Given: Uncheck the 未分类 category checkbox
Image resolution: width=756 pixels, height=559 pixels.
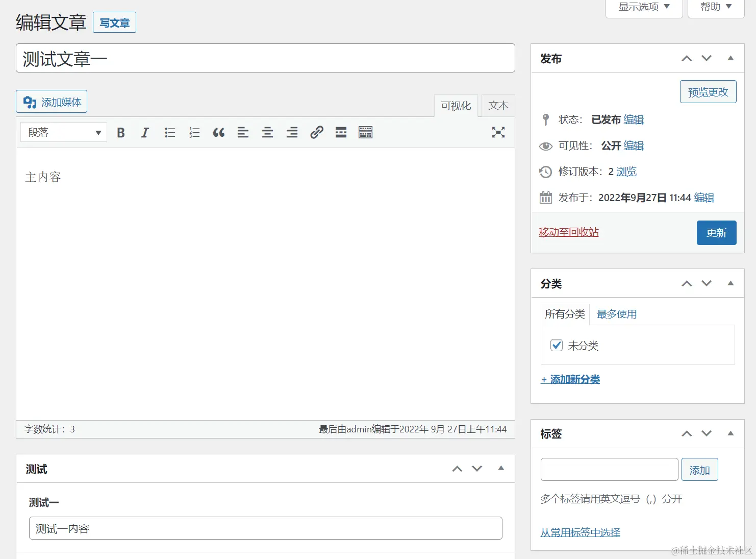Looking at the screenshot, I should coord(557,346).
